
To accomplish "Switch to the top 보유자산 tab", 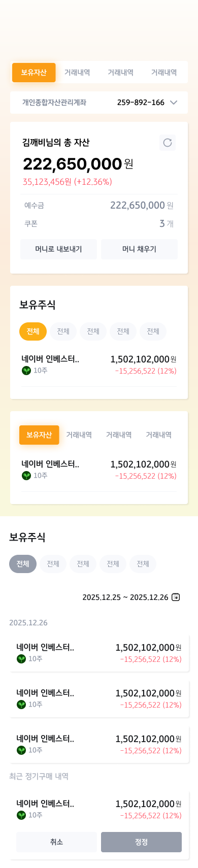I will (34, 73).
